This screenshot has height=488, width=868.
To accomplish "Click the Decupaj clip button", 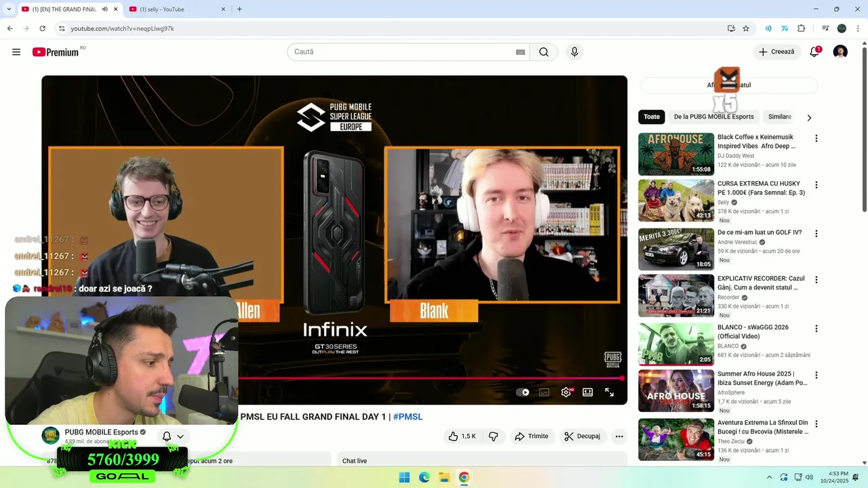I will pos(583,436).
